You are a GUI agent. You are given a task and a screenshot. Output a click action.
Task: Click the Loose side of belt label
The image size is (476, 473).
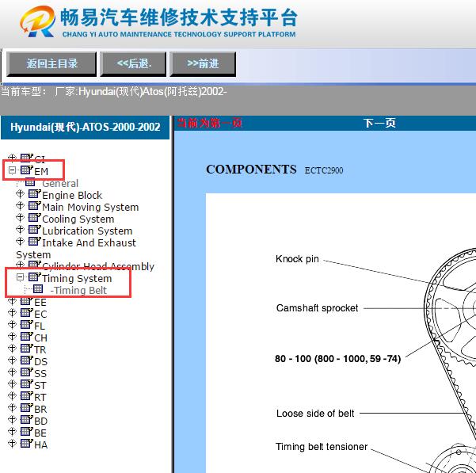point(315,414)
